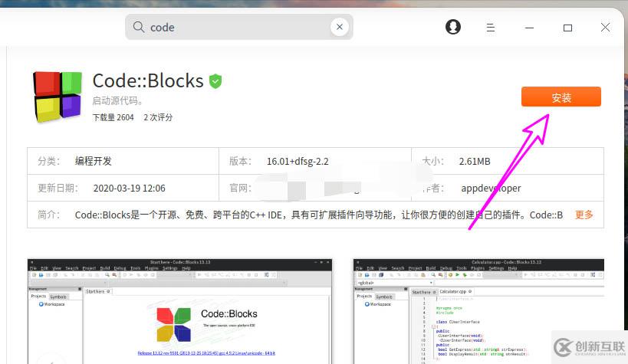
Task: Click the search magnifier icon
Action: (x=139, y=27)
